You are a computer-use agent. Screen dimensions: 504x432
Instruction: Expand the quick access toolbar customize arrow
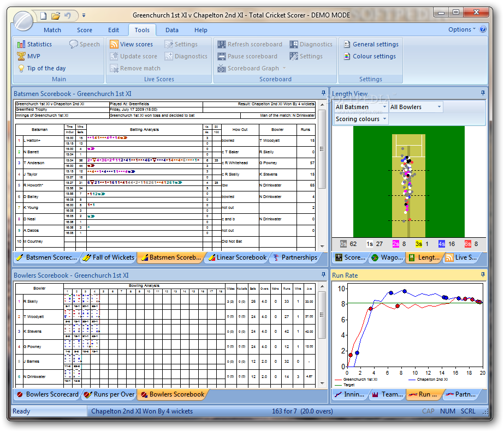coord(84,15)
